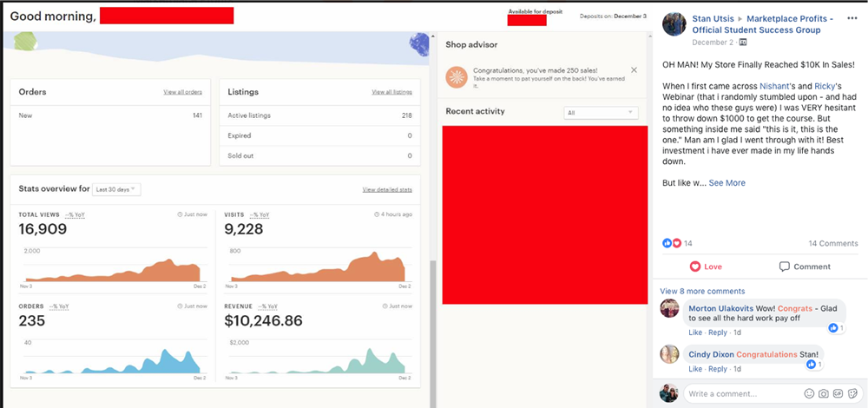Click the emoji icon in comment box
This screenshot has height=408, width=868.
point(807,393)
